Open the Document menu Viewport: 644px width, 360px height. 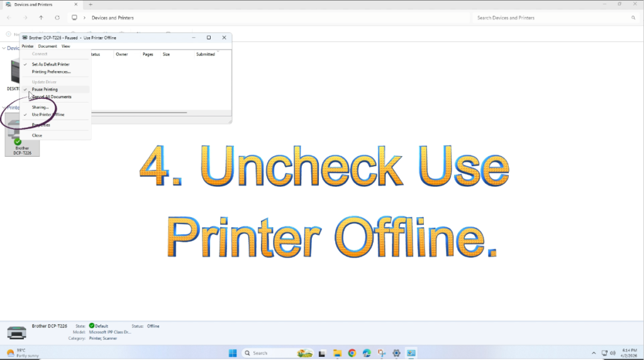click(x=47, y=47)
